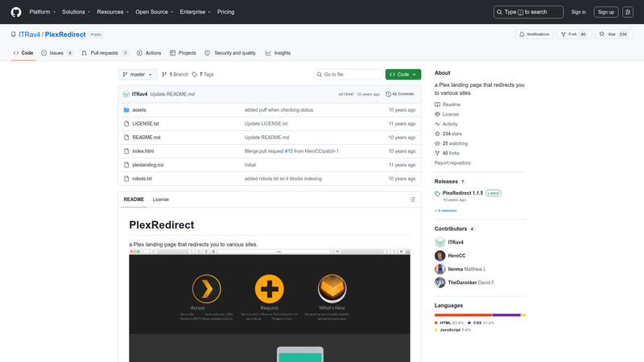View 234 stars link
This screenshot has width=644, height=362.
point(448,134)
